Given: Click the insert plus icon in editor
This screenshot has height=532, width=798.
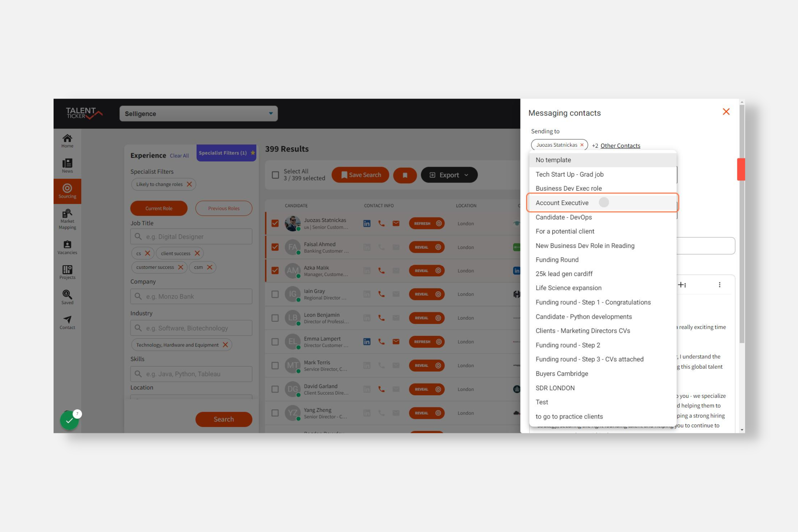Looking at the screenshot, I should (682, 285).
